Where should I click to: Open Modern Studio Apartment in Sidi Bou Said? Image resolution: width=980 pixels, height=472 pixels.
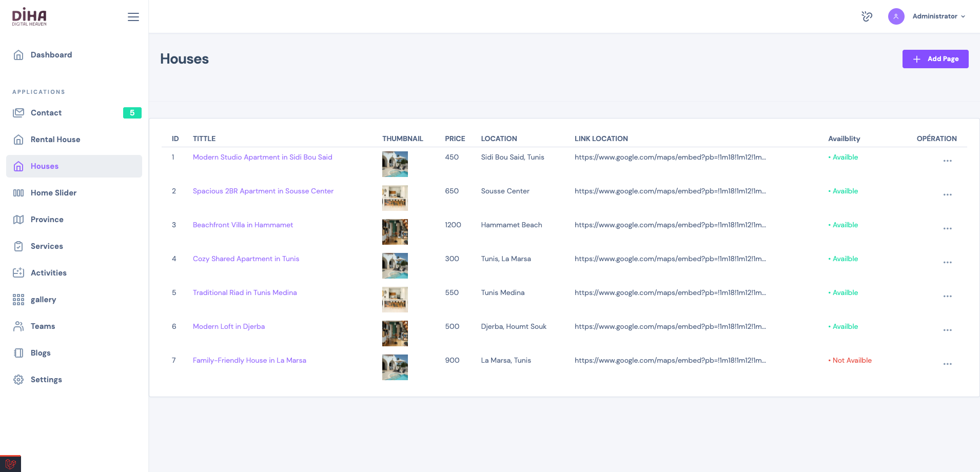point(263,157)
